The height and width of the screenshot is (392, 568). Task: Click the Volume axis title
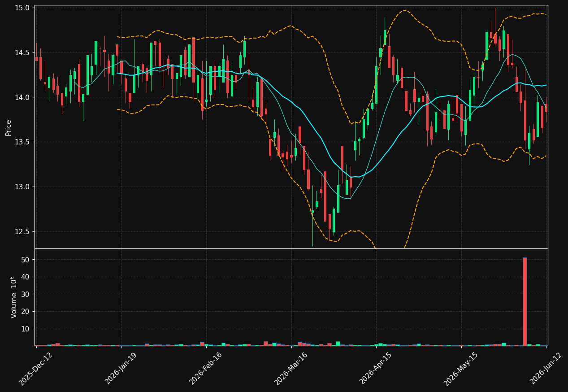click(13, 297)
